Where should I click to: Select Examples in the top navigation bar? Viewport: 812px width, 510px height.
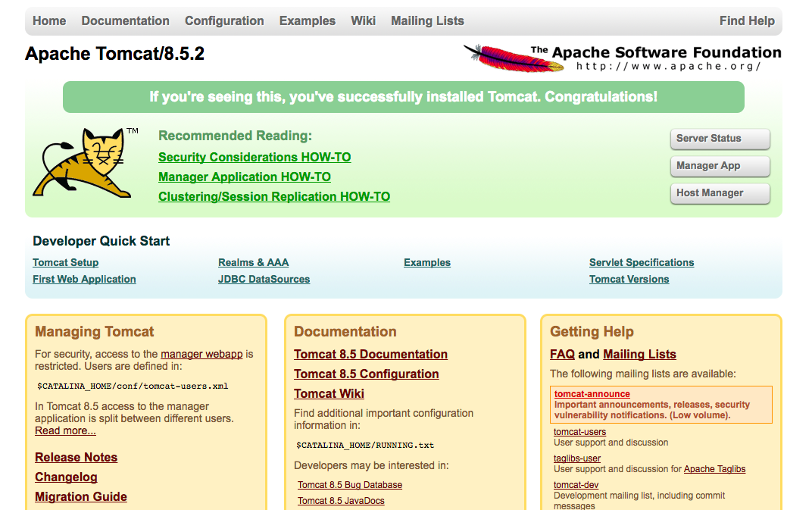pos(307,20)
